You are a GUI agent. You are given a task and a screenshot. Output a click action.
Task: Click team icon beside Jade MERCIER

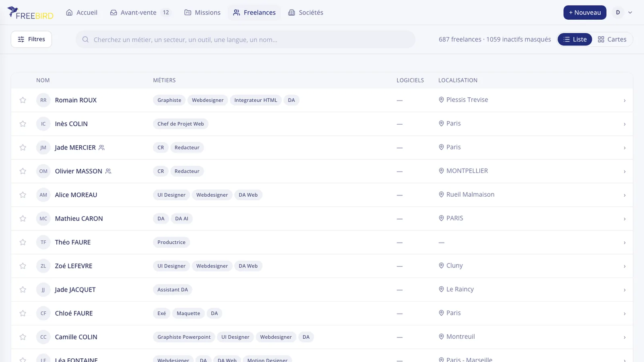101,148
